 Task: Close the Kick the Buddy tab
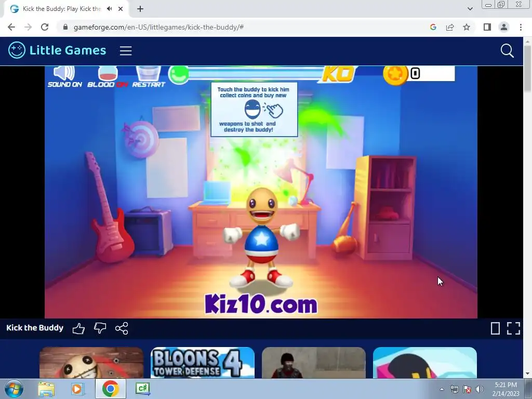pos(121,9)
